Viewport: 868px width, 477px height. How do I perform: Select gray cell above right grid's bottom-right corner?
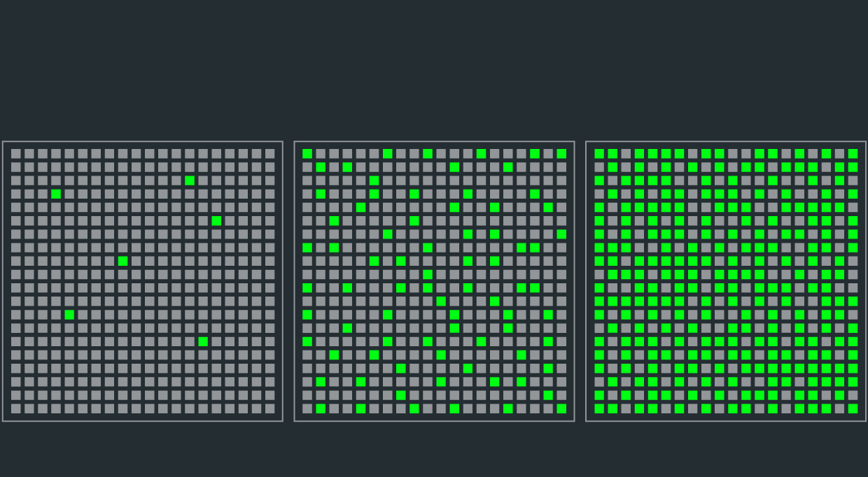[853, 395]
